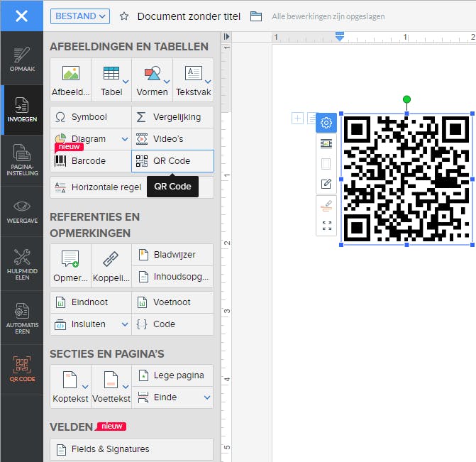Open the AUTOMATISEREN sidebar tab
Screen dimensions: 476x462
(x=22, y=318)
